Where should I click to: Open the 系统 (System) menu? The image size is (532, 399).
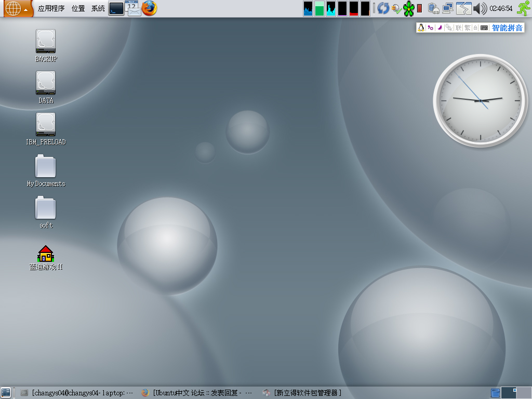(x=98, y=8)
